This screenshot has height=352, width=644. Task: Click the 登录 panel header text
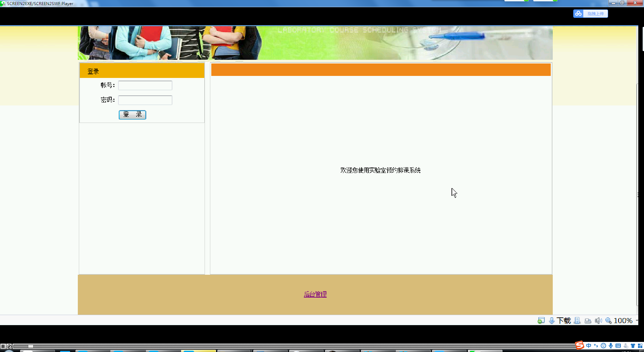coord(93,71)
